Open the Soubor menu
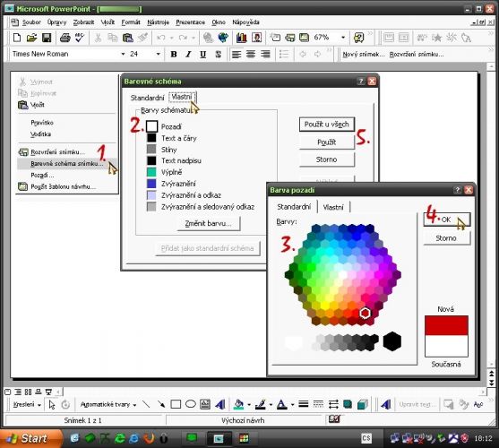The width and height of the screenshot is (499, 448). click(31, 22)
